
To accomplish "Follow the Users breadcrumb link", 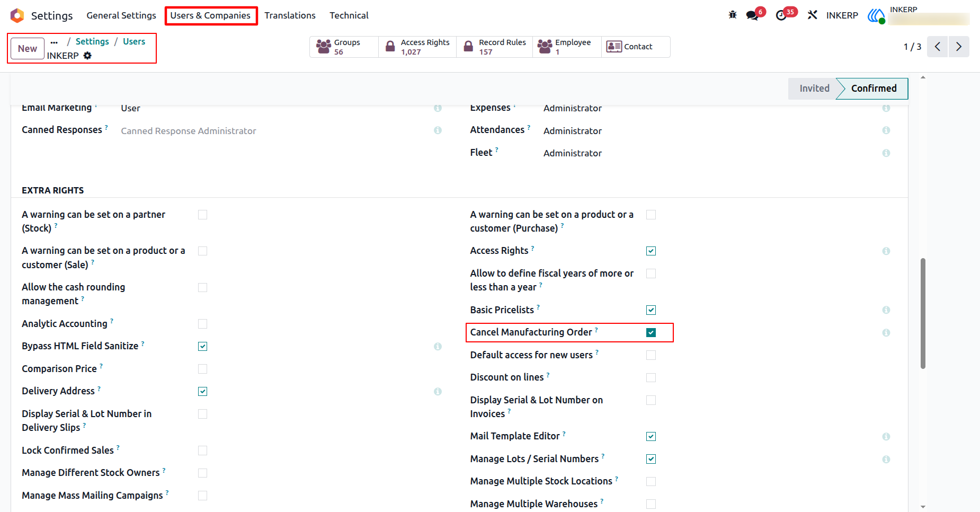I will coord(134,41).
